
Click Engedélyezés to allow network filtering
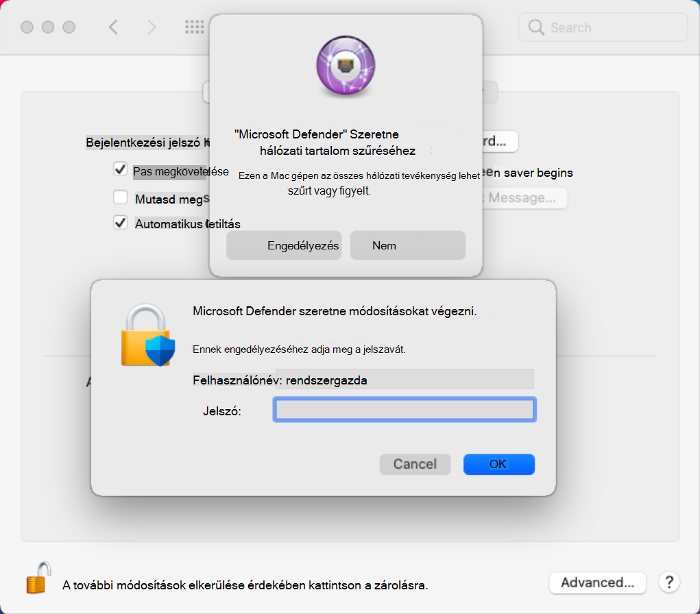(x=284, y=245)
